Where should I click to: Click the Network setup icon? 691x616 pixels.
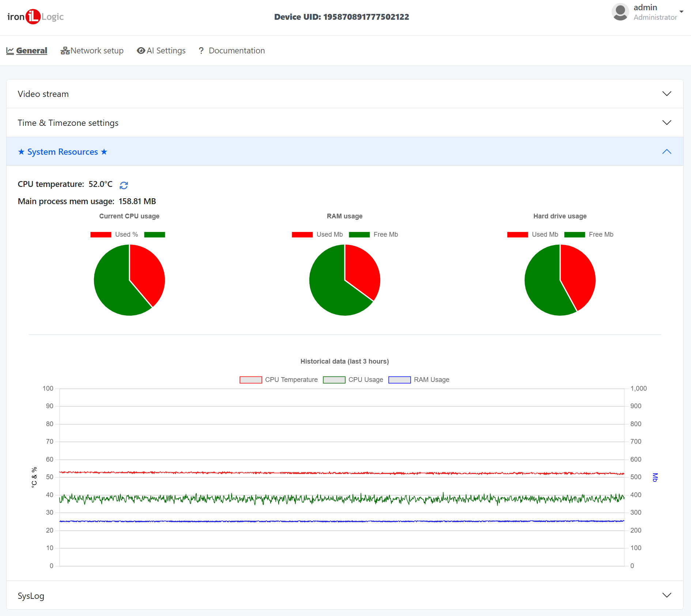[x=65, y=51]
